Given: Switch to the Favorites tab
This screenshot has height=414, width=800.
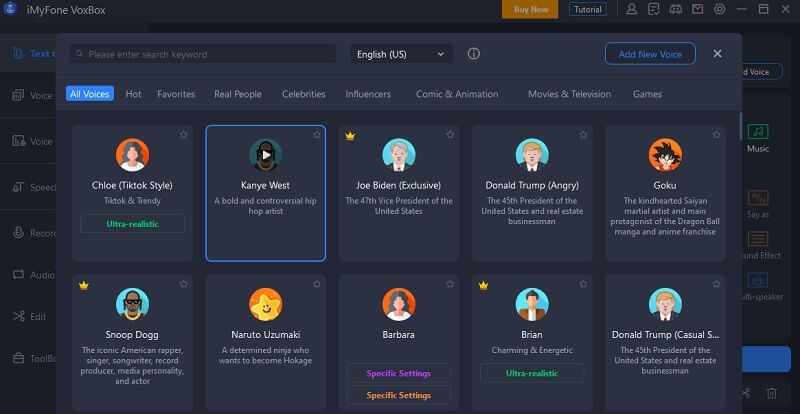Looking at the screenshot, I should [x=176, y=94].
